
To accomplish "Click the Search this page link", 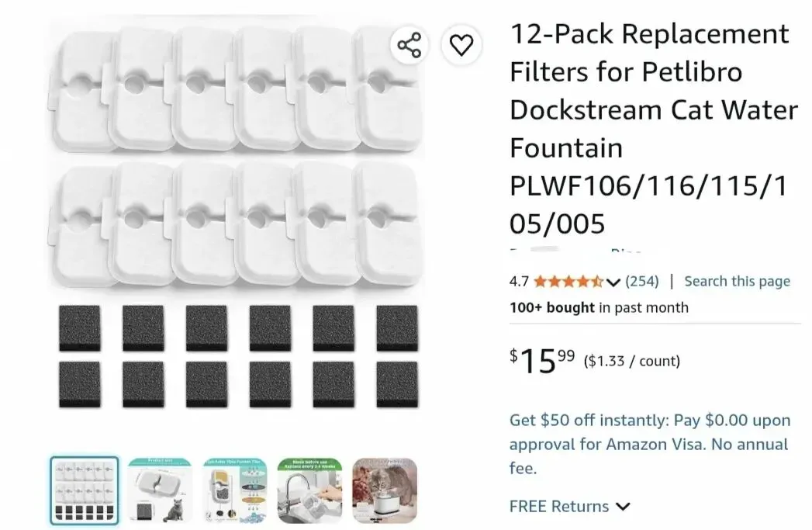I will click(737, 282).
